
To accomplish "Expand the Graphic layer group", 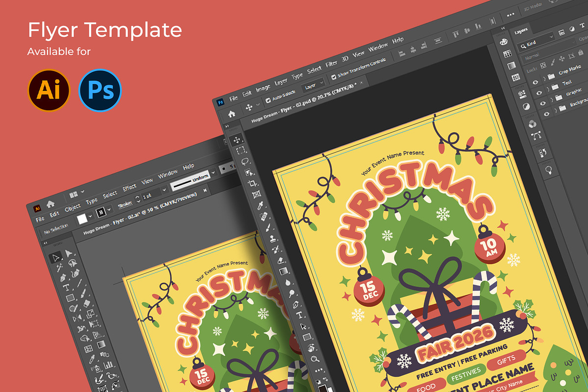I will (551, 100).
